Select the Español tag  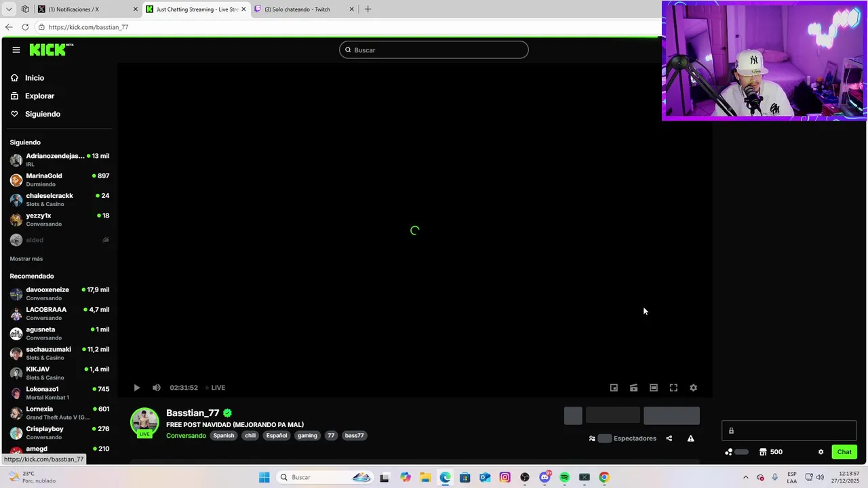pyautogui.click(x=277, y=436)
